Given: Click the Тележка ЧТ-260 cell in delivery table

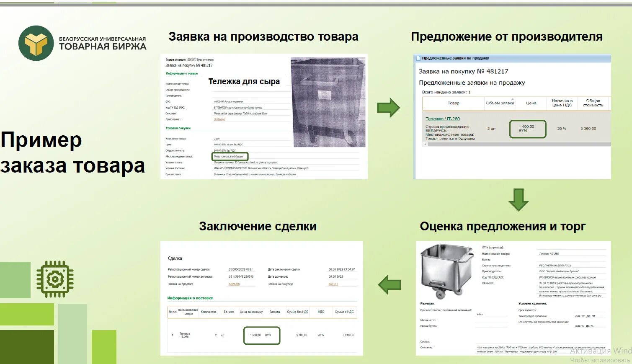Looking at the screenshot, I should click(x=184, y=335).
